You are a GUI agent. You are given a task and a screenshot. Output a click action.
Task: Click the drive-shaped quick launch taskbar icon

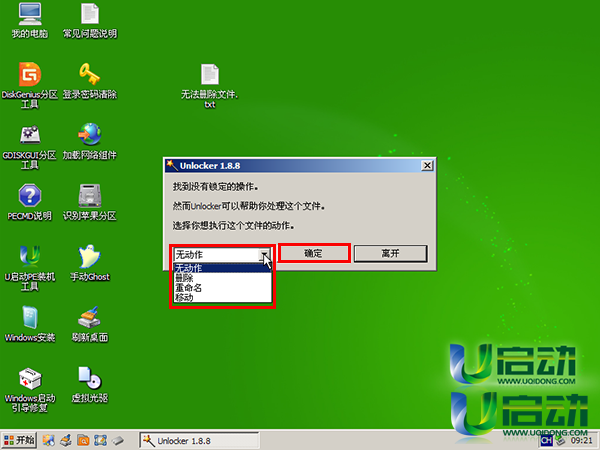tap(118, 440)
